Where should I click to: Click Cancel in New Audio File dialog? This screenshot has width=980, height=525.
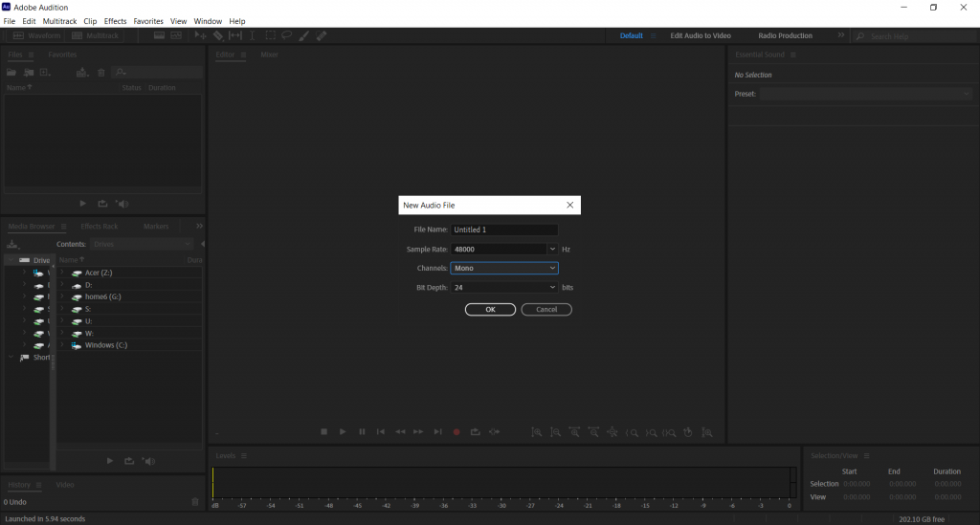tap(546, 310)
